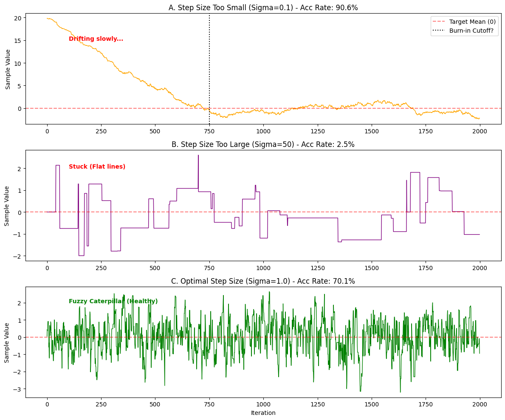This screenshot has width=505, height=420.
Task: Click the 'Stuck (Flat lines)' annotation
Action: (97, 167)
